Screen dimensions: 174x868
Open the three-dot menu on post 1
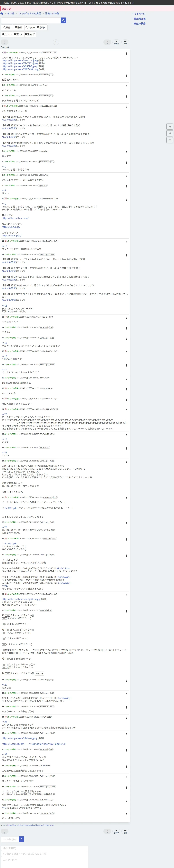click(x=126, y=54)
